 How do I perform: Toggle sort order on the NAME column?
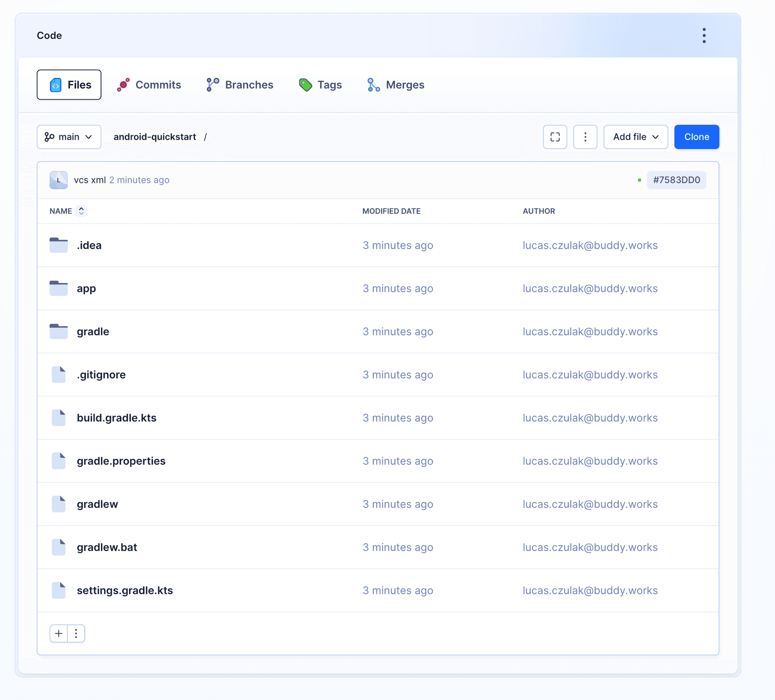[82, 211]
